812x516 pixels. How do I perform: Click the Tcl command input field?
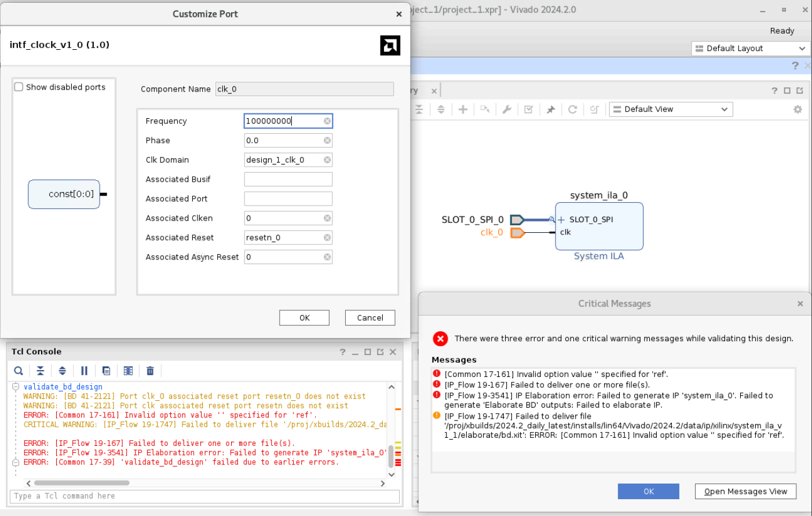click(204, 496)
